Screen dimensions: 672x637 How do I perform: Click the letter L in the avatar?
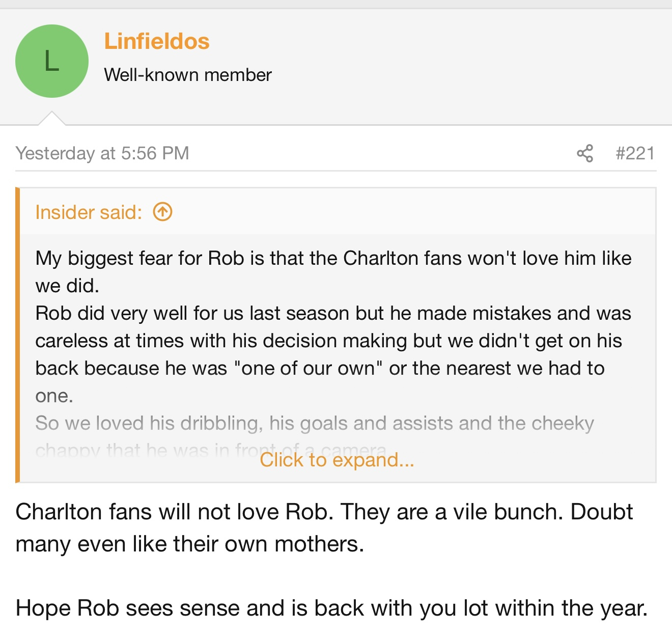pos(52,61)
